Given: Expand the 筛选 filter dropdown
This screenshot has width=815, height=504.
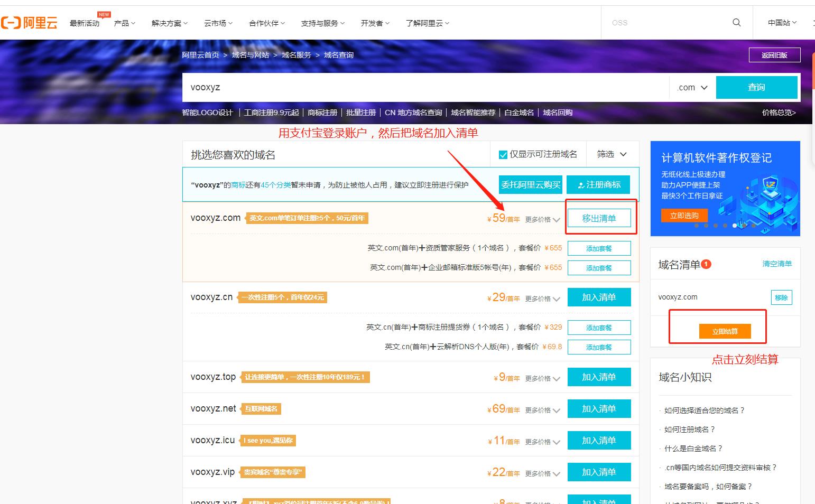Looking at the screenshot, I should click(612, 154).
